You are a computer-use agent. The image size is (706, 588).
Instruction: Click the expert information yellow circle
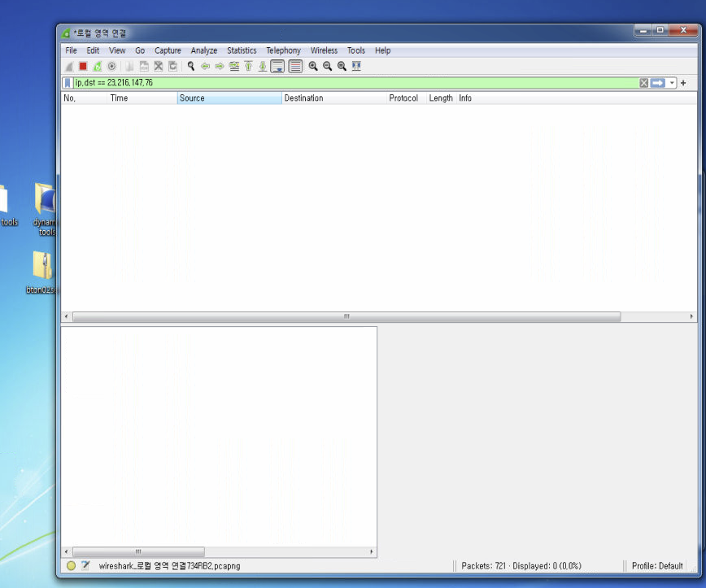[x=71, y=566]
